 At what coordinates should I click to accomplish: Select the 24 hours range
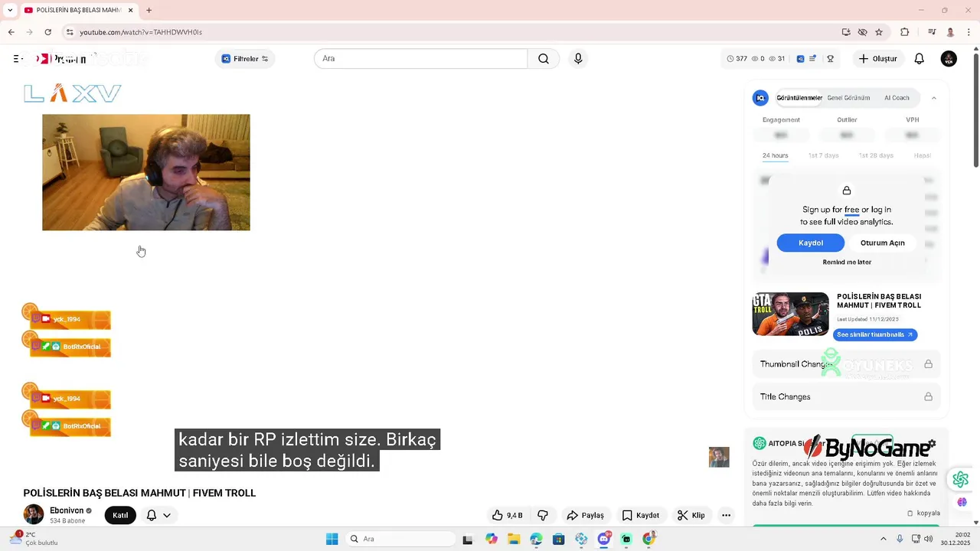[x=775, y=155]
